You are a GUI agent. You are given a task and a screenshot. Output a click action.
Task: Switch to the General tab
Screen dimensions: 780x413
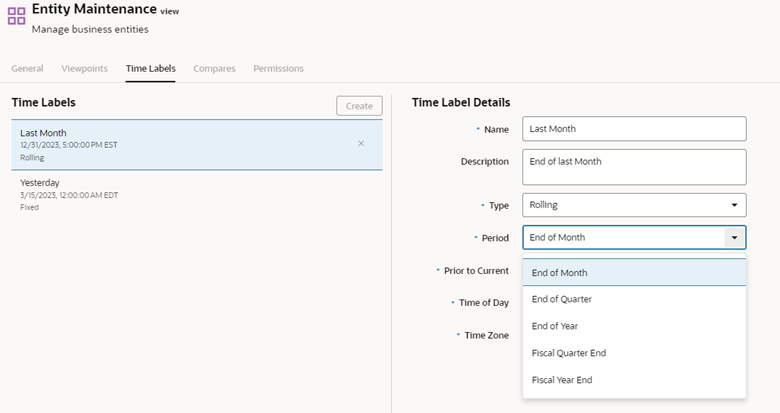(27, 69)
